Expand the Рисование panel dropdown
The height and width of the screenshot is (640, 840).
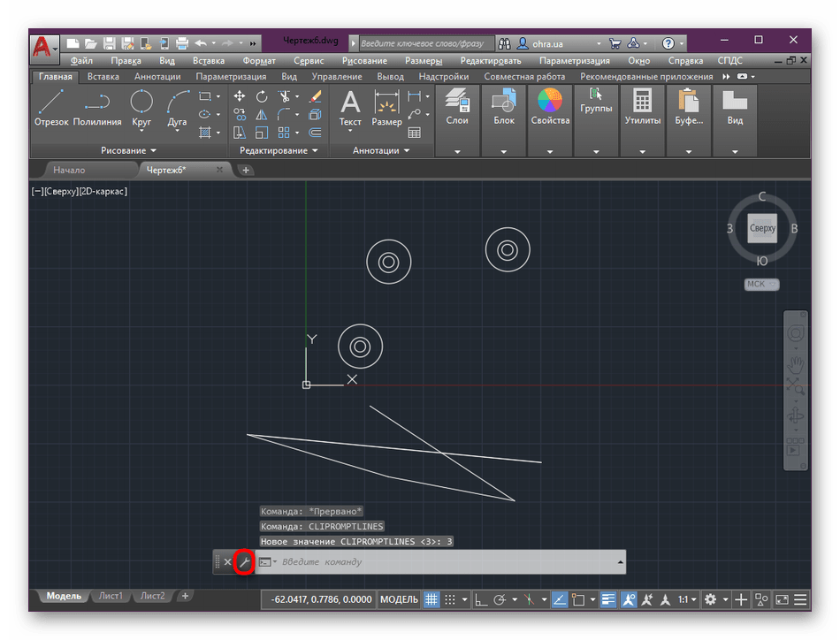point(153,151)
